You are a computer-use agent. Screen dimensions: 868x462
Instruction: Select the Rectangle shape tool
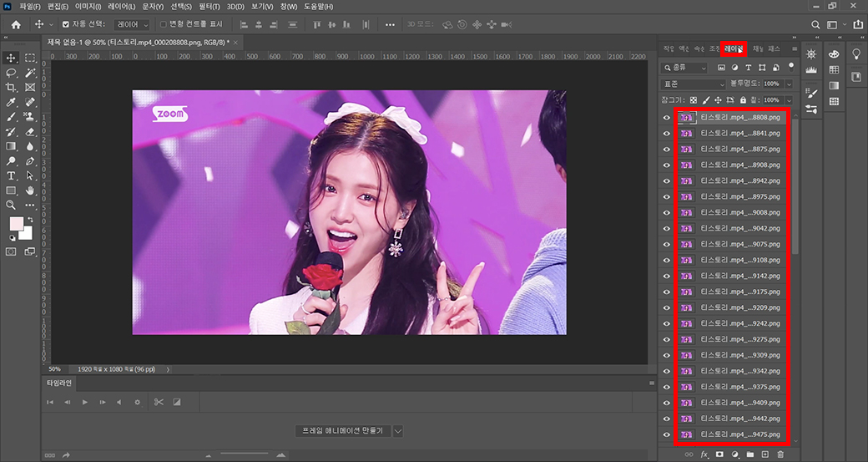(x=11, y=190)
